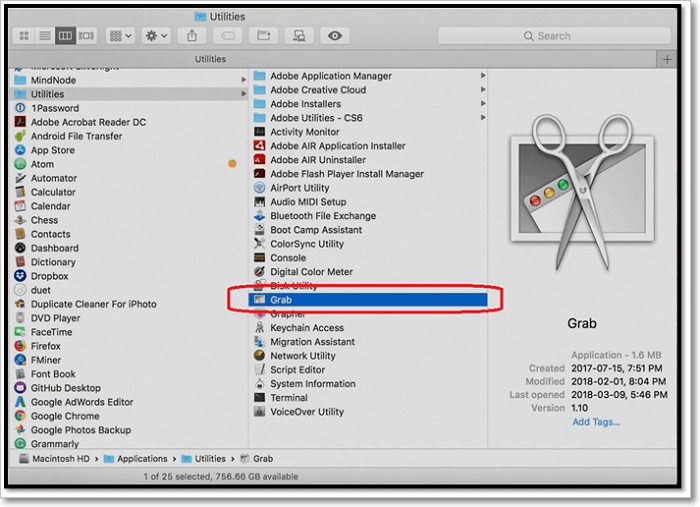Select Console in list
The width and height of the screenshot is (700, 507).
(288, 258)
